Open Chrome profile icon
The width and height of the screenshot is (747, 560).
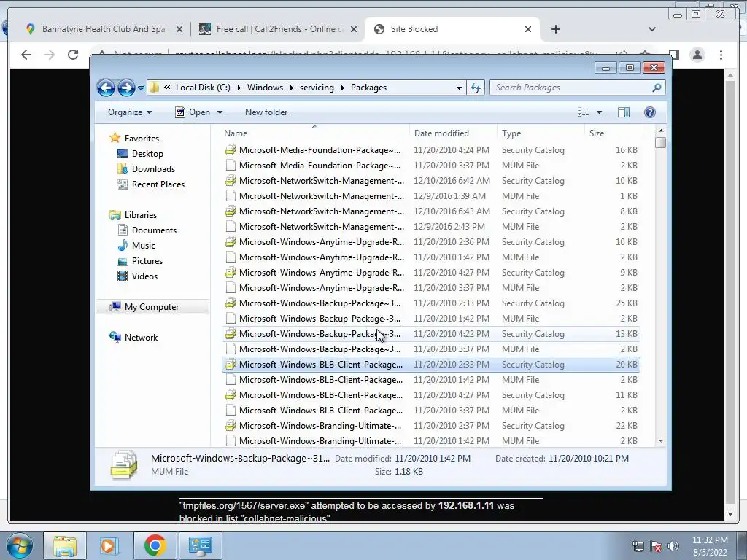click(697, 55)
